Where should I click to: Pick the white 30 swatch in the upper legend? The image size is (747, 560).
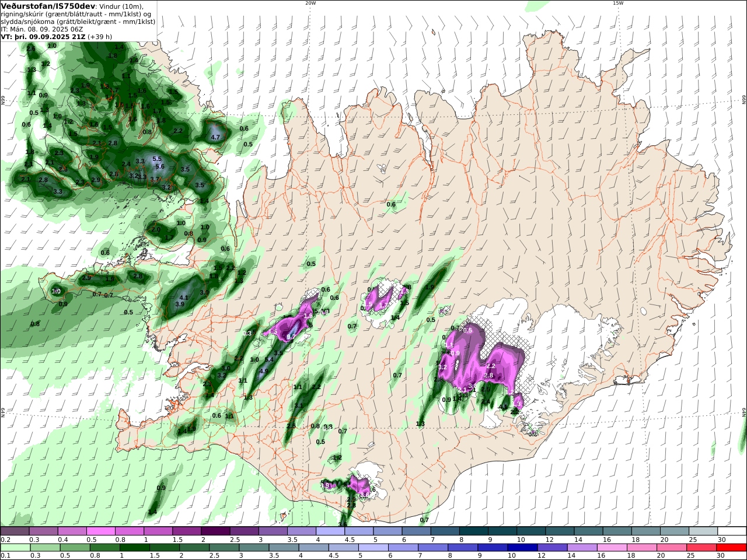(x=732, y=531)
